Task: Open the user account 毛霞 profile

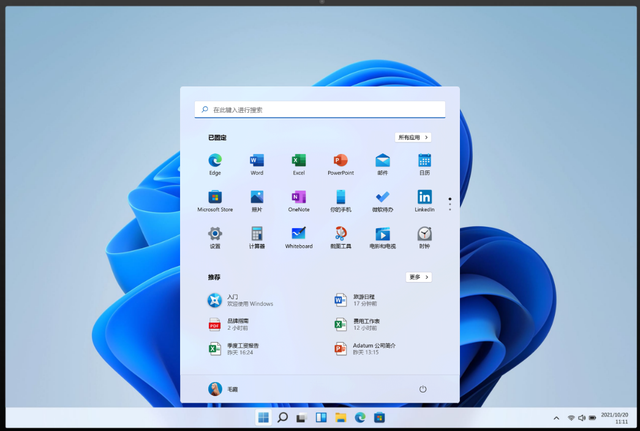Action: (223, 389)
